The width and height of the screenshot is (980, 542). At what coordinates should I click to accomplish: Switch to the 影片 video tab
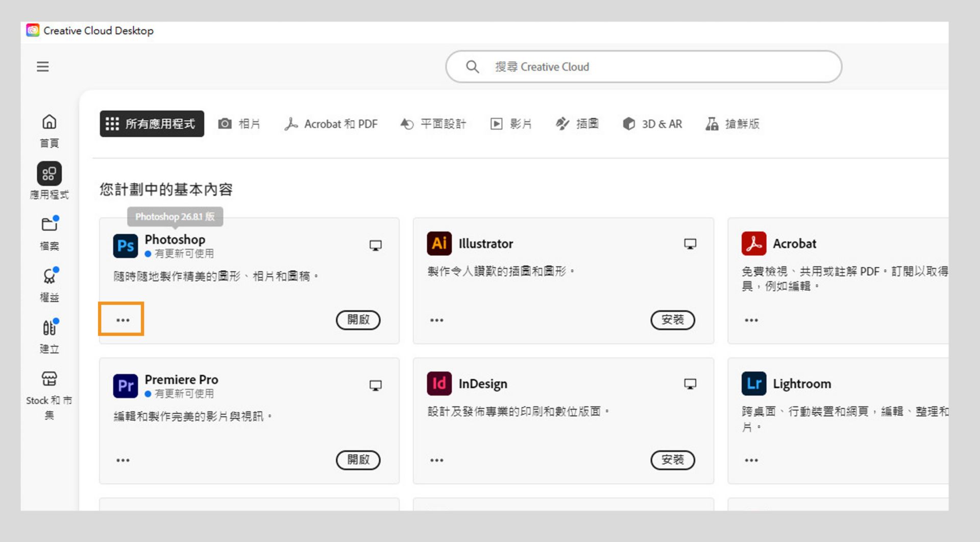[x=511, y=124]
